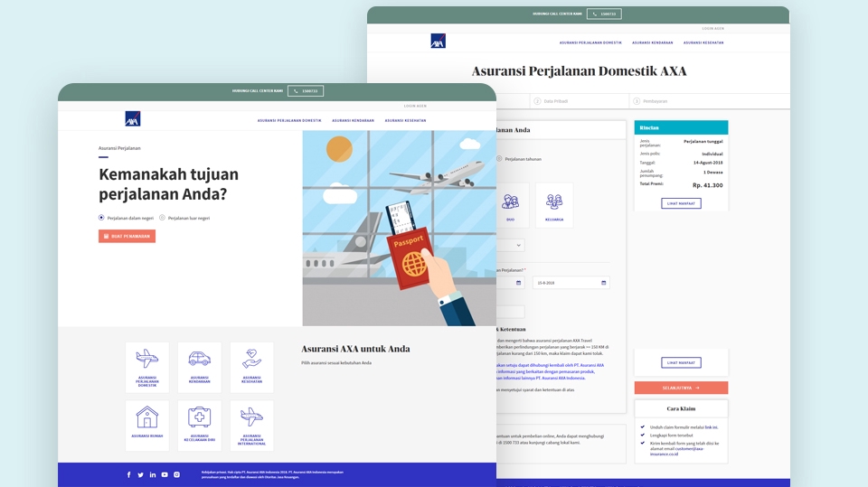Click 'Asuransi AXA untuk Anda' heading

click(355, 349)
